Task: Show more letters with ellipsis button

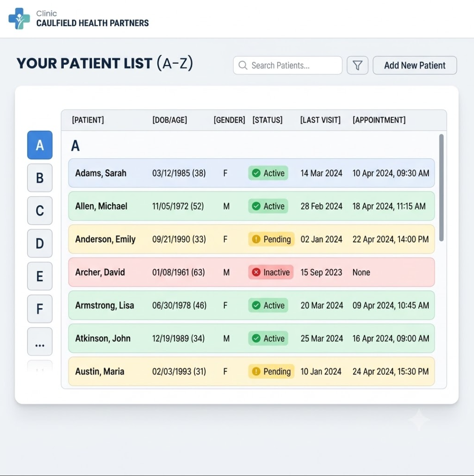Action: coord(40,342)
